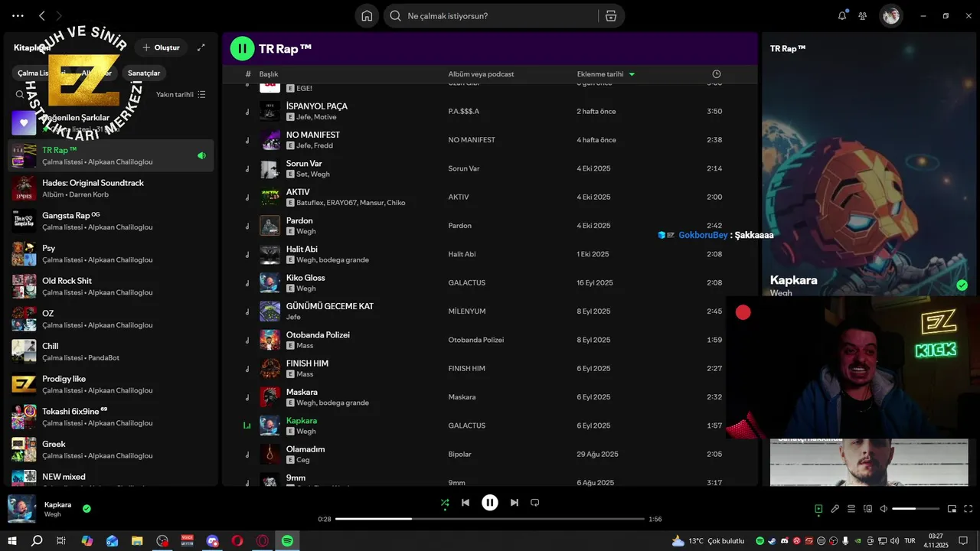This screenshot has width=980, height=551.
Task: Open artist Batuflex on the AKTIV row
Action: pos(310,203)
